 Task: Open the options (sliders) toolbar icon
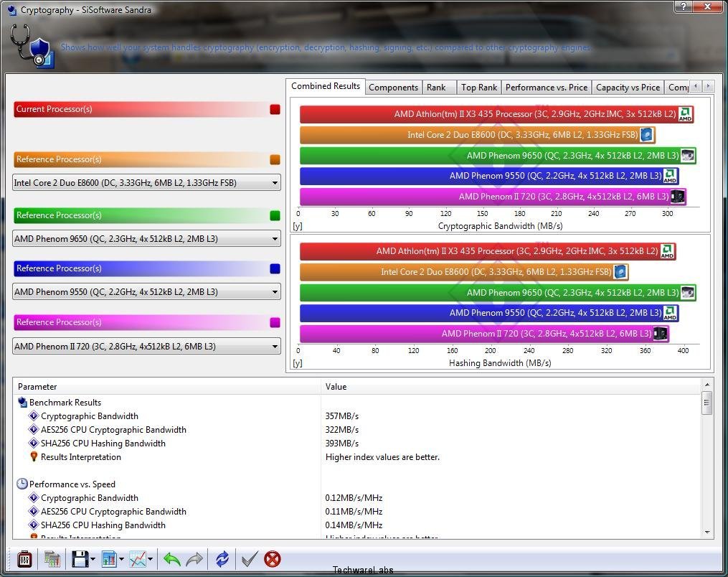[x=24, y=559]
